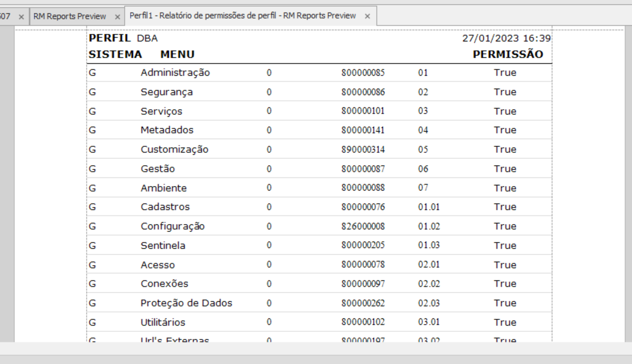
Task: Click the code 800000087
Action: click(363, 169)
